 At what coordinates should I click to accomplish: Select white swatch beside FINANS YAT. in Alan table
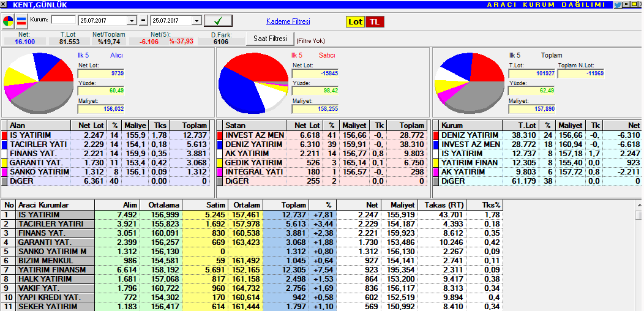[x=4, y=153]
